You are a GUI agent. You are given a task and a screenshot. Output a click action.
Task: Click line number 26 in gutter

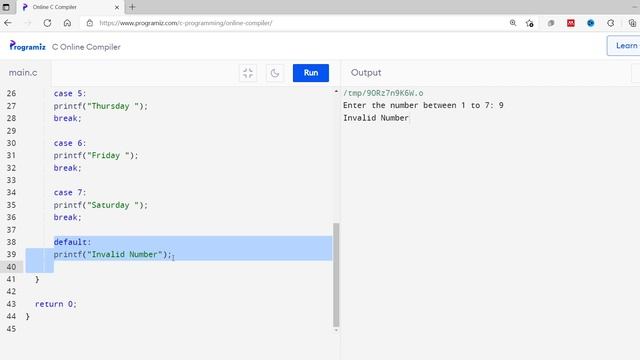(x=11, y=93)
